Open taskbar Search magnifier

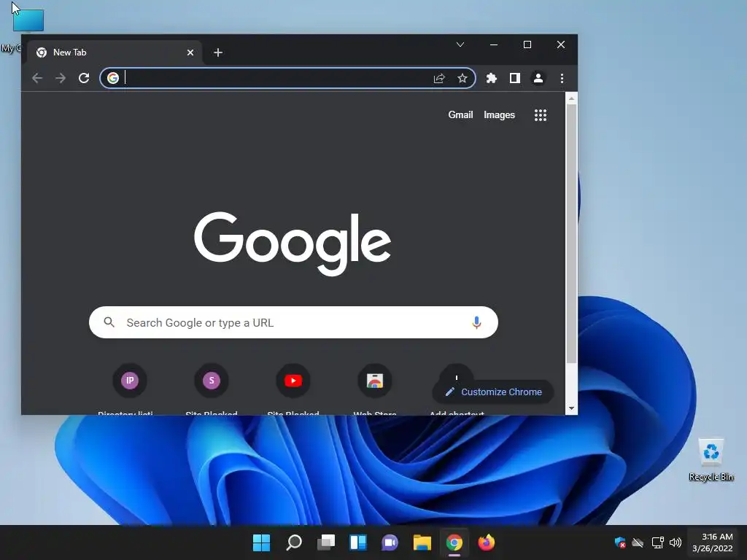pos(293,542)
